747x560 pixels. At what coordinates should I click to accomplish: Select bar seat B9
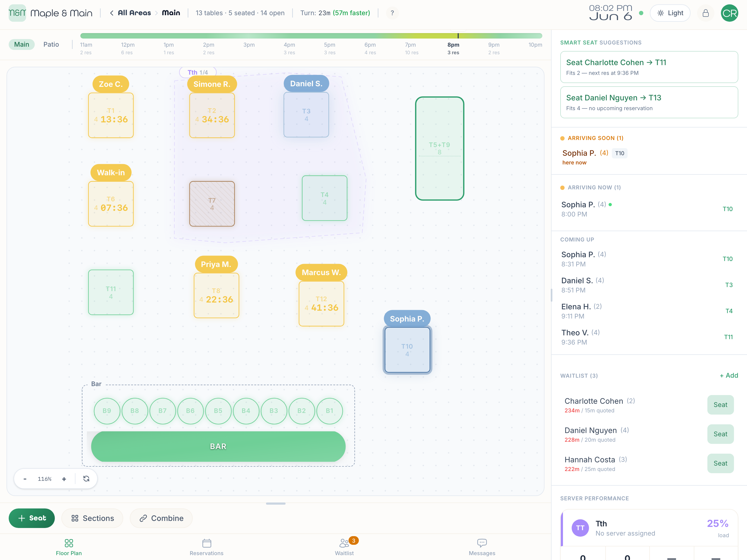[x=107, y=411]
